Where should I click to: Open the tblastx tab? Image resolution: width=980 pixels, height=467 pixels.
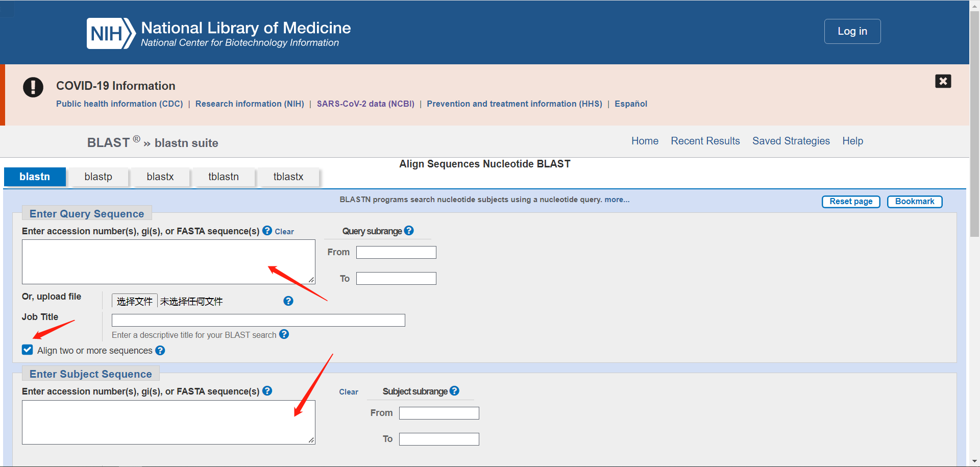point(288,177)
